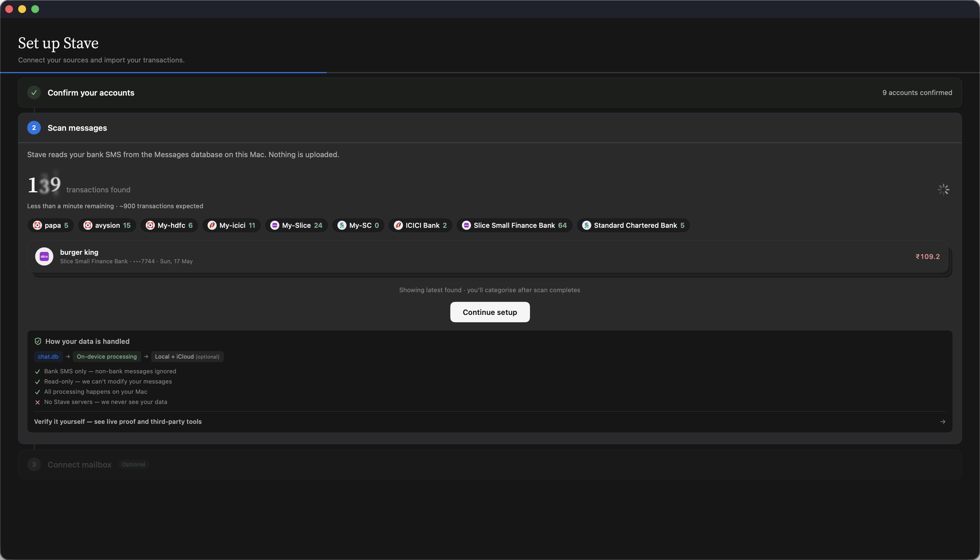This screenshot has width=980, height=560.
Task: Open the papa account chip
Action: click(51, 225)
